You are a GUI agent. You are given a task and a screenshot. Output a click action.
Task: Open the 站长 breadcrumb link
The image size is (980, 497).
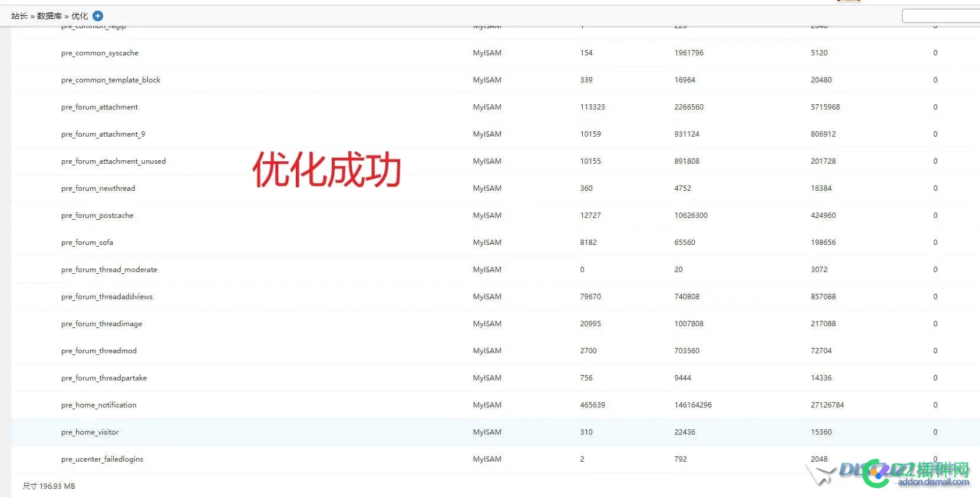(19, 16)
